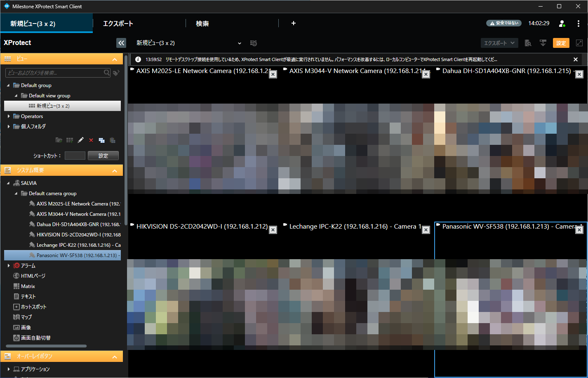Expand the アプリケーション tree node
The image size is (588, 378).
[x=8, y=369]
